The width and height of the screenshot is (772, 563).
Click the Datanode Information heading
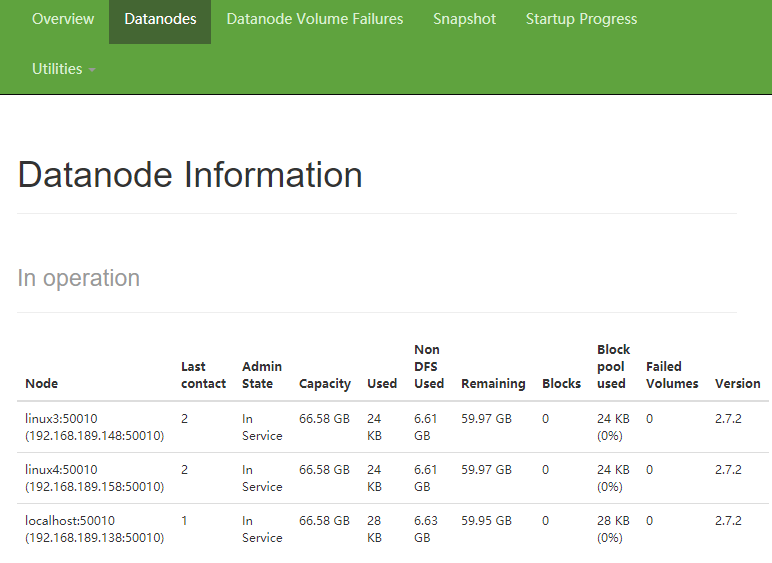click(190, 175)
